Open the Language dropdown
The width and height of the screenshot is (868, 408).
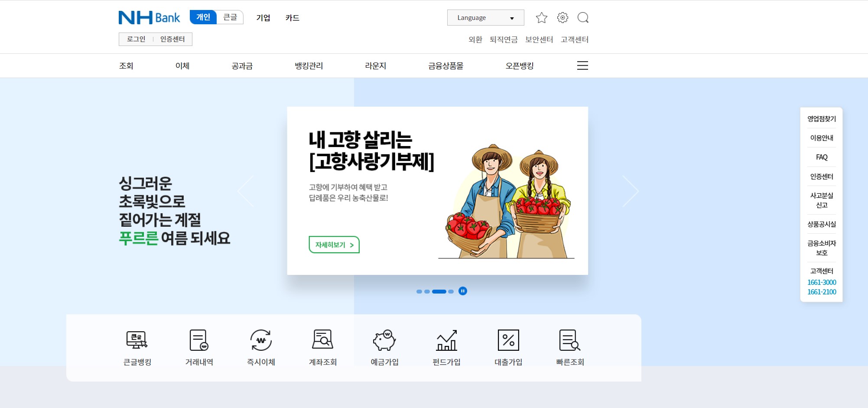pyautogui.click(x=485, y=17)
